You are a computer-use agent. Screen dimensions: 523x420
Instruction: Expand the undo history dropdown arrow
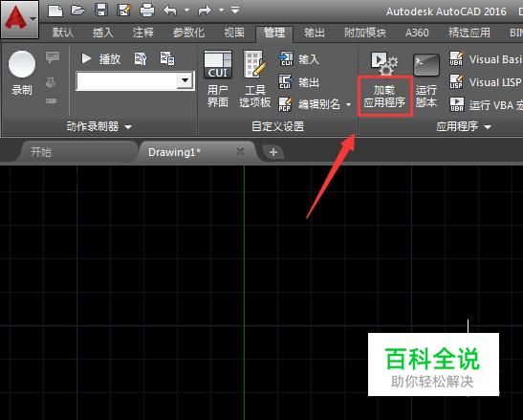pyautogui.click(x=186, y=11)
